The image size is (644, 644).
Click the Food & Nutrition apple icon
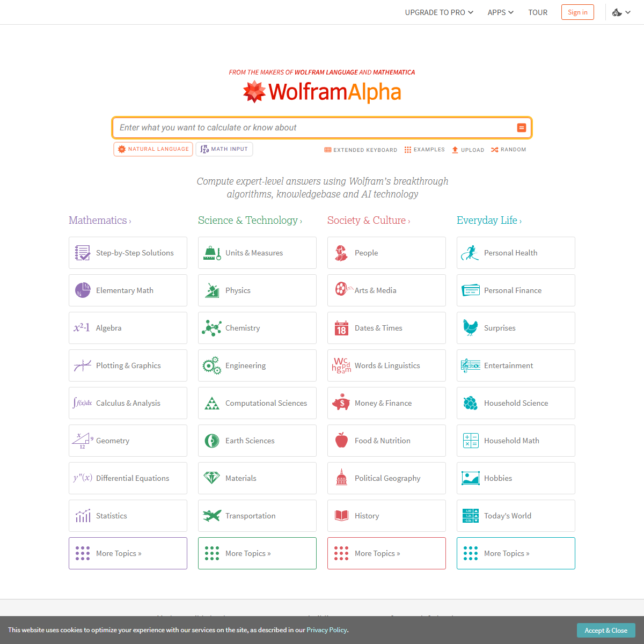(x=341, y=440)
